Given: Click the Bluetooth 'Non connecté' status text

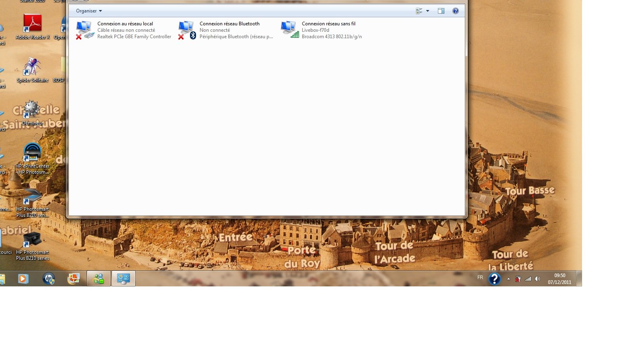Looking at the screenshot, I should (215, 30).
